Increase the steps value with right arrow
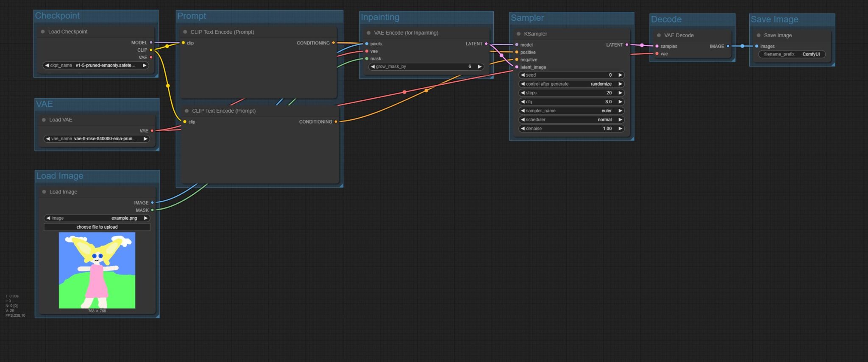The height and width of the screenshot is (362, 868). [x=620, y=93]
